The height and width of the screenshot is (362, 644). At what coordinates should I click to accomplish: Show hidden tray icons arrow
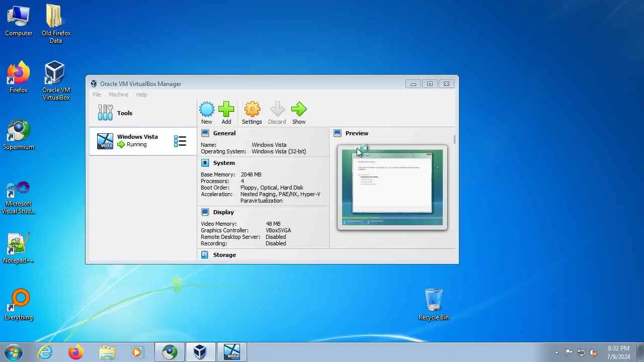pyautogui.click(x=556, y=352)
